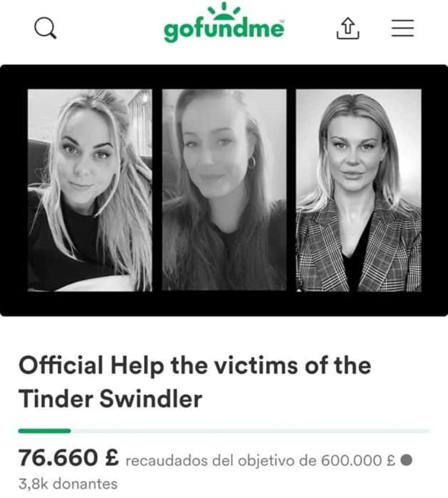Viewport: 448px width, 498px height.
Task: Select the left woman's photo
Action: (90, 190)
